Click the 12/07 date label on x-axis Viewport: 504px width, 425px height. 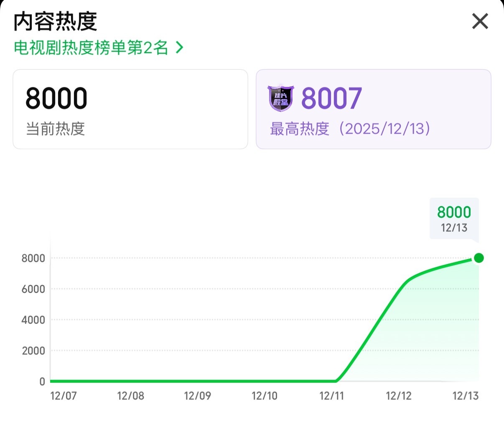64,396
